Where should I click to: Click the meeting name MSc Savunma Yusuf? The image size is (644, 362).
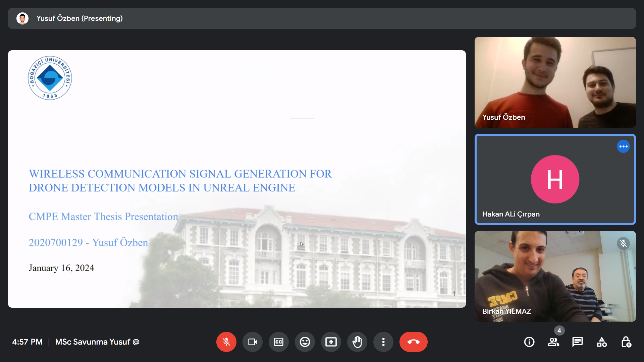coord(97,342)
